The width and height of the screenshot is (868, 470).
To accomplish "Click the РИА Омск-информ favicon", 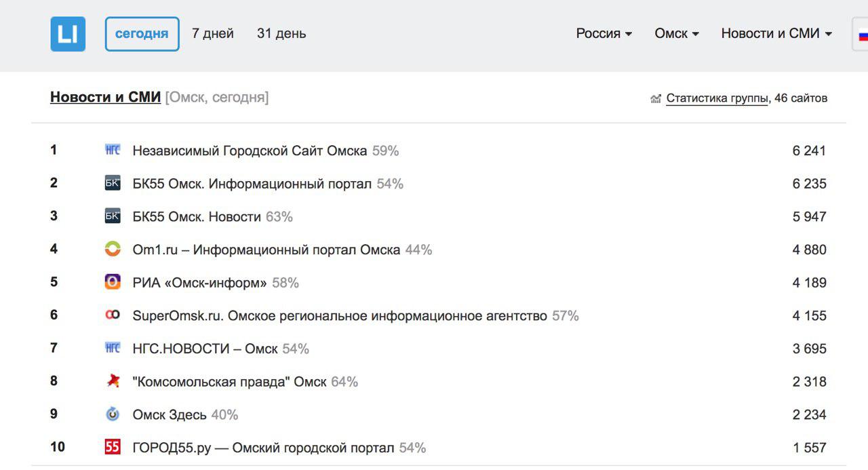I will coord(113,282).
